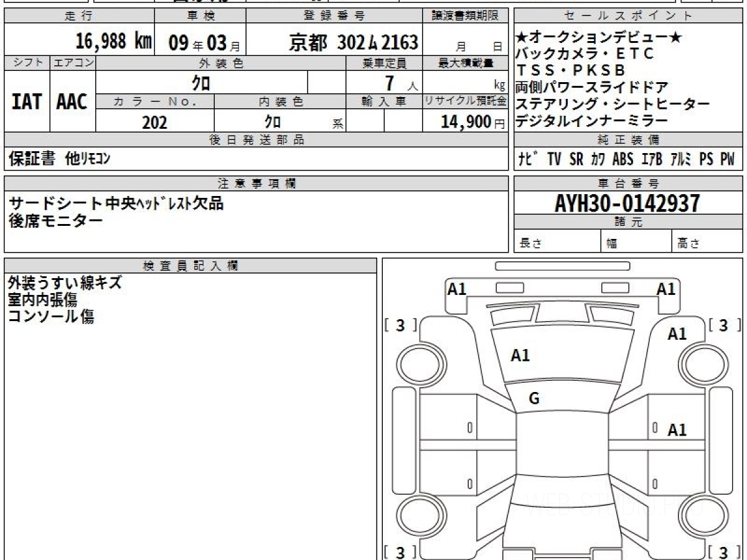Click the 諸元 header

point(628,222)
